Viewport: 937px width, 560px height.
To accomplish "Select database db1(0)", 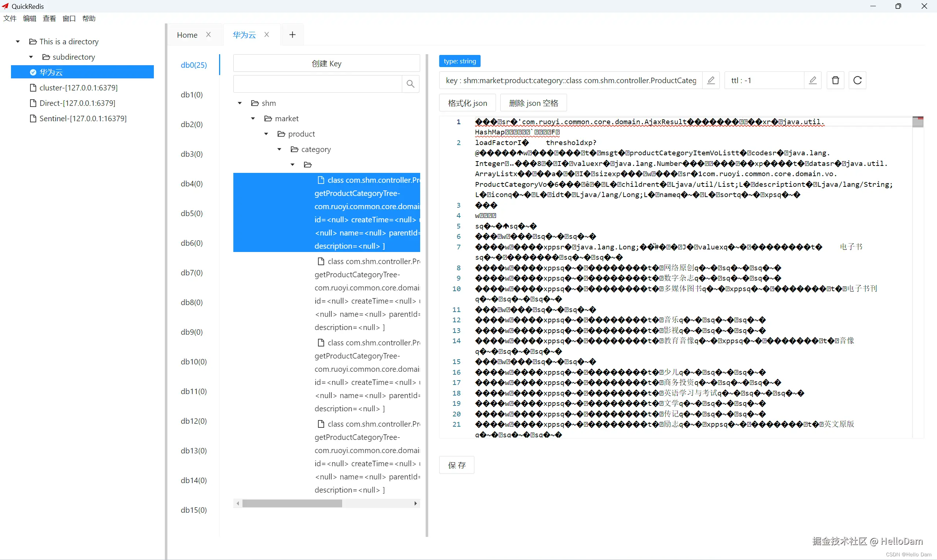I will [x=192, y=95].
